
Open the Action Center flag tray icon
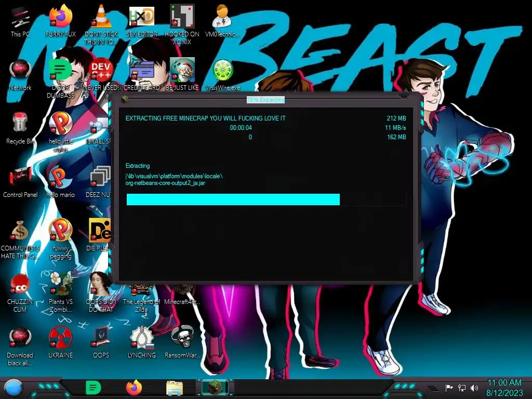tap(449, 388)
